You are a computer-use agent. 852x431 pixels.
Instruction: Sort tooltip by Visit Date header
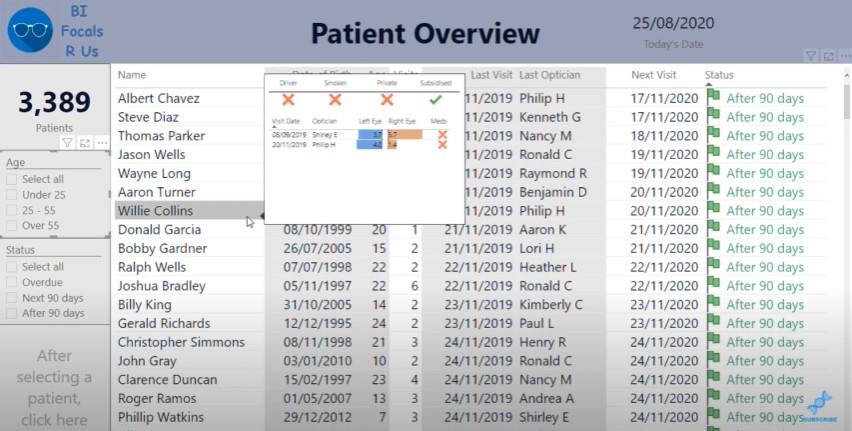point(286,121)
